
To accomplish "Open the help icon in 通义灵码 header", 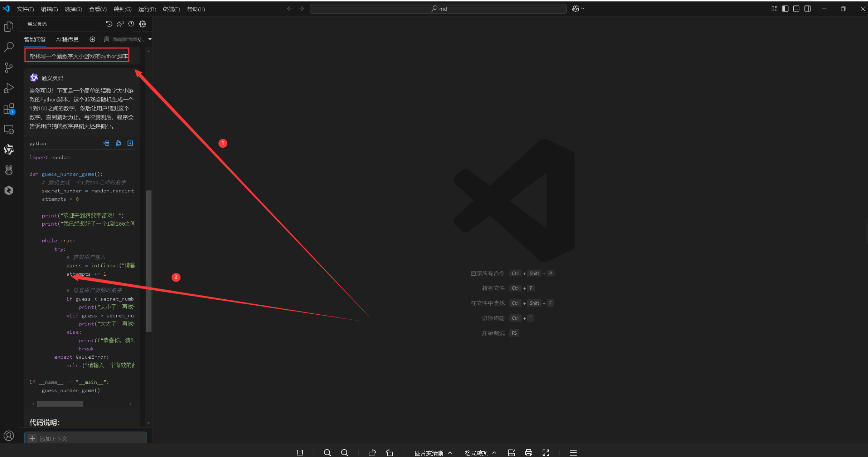I will pos(131,24).
